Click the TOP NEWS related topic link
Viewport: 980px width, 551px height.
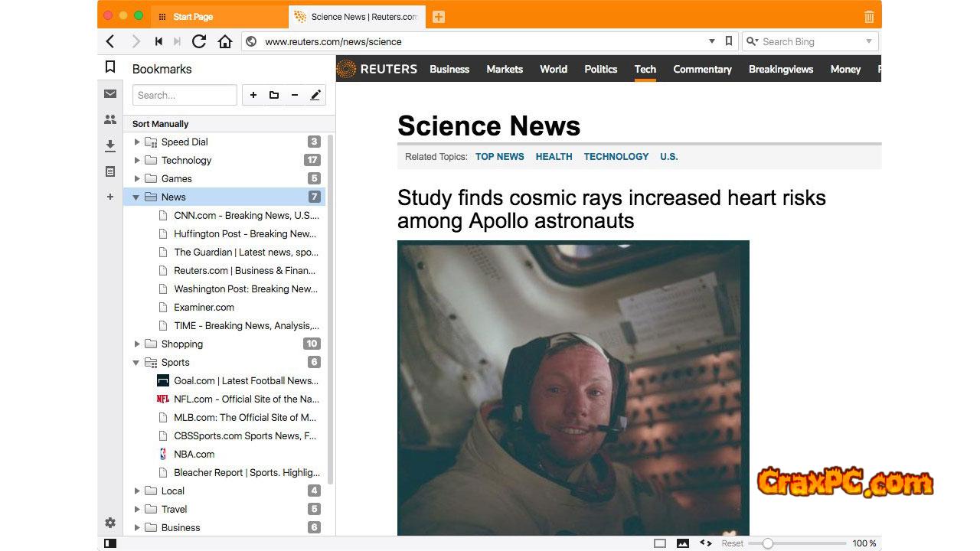click(x=499, y=156)
